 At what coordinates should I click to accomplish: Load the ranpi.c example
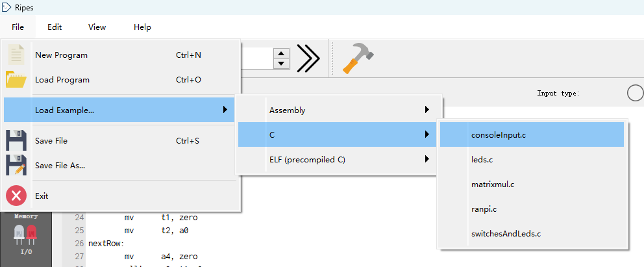click(x=484, y=209)
